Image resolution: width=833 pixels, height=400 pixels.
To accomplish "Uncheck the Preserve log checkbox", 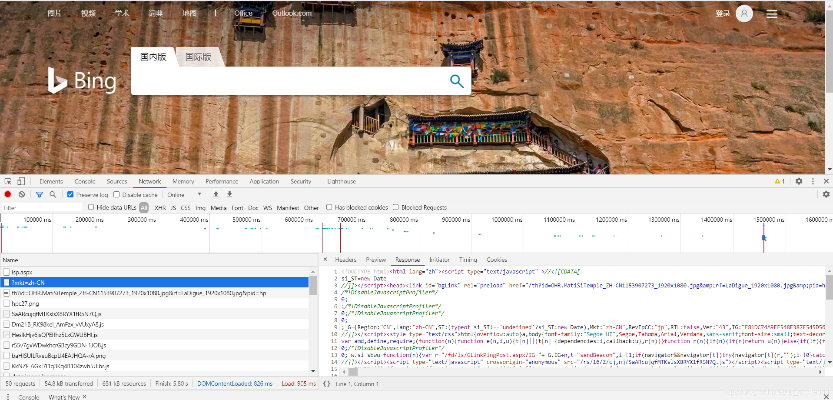I will (69, 194).
